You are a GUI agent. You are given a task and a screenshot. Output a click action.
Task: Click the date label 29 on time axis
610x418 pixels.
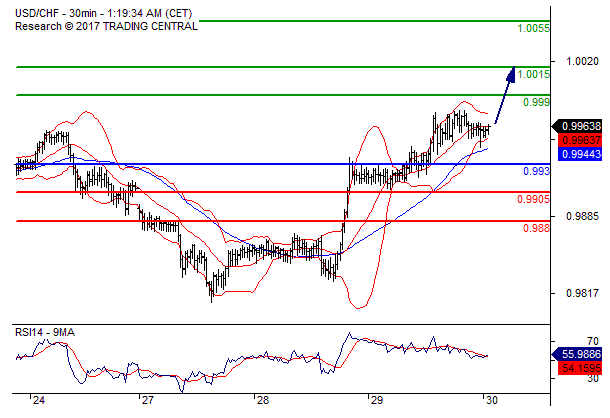(377, 400)
